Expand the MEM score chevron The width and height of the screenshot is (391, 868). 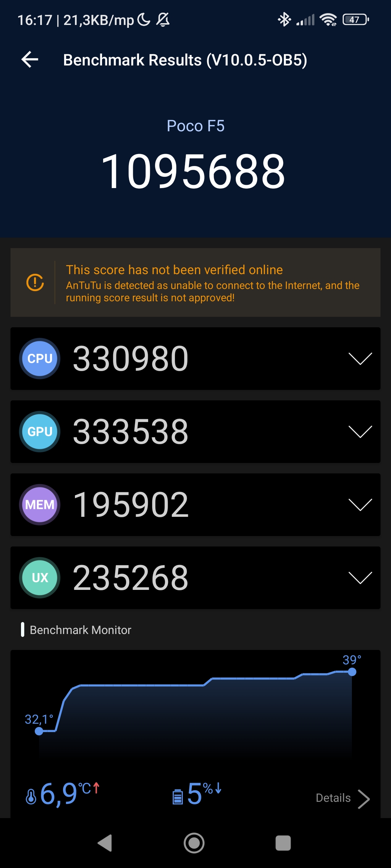click(360, 505)
